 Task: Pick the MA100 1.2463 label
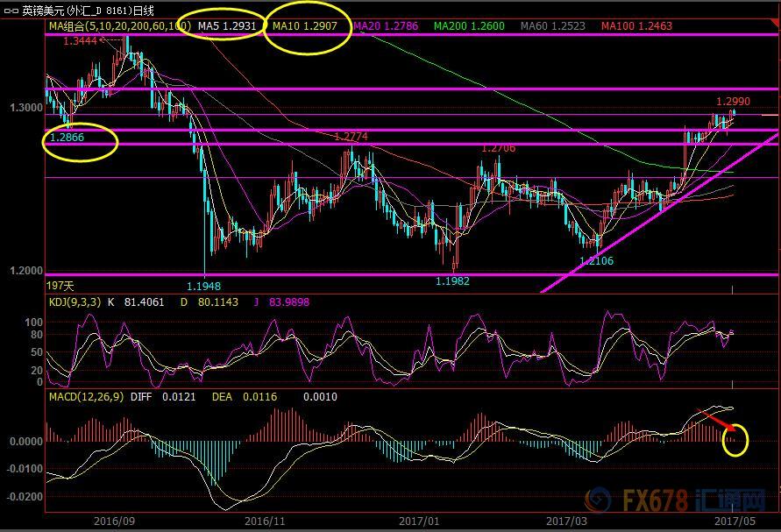pyautogui.click(x=636, y=26)
